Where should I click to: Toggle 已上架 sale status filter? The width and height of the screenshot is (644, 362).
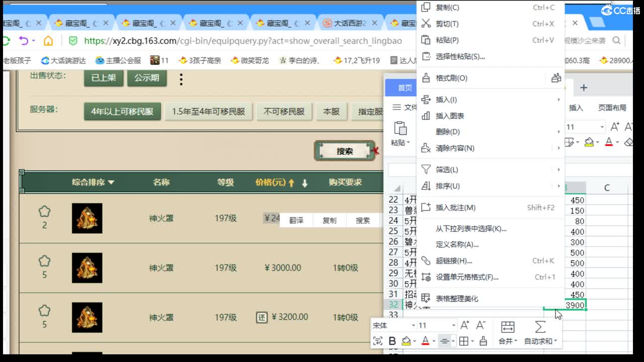click(103, 78)
